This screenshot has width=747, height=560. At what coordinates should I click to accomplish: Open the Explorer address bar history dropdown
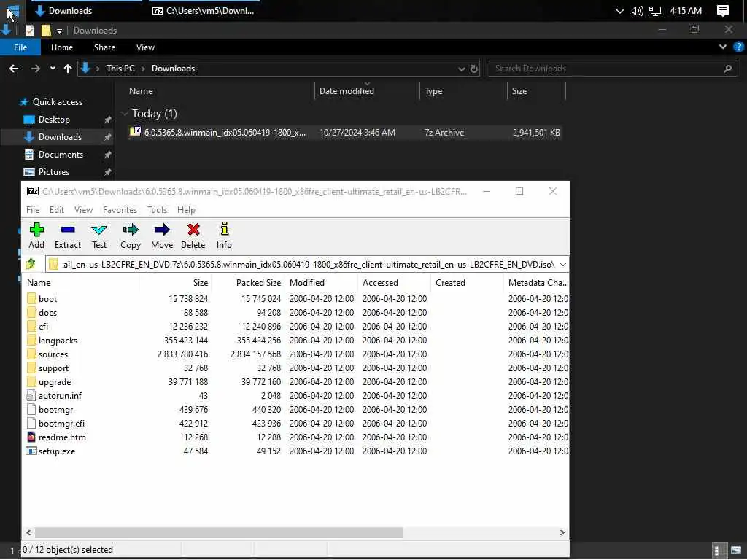[461, 69]
